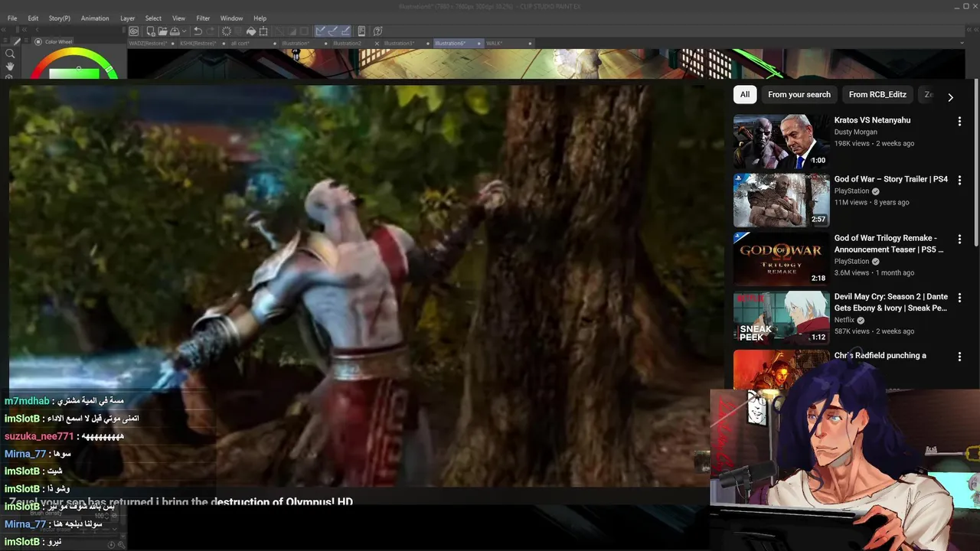Open the File menu
The height and width of the screenshot is (551, 980).
point(12,18)
